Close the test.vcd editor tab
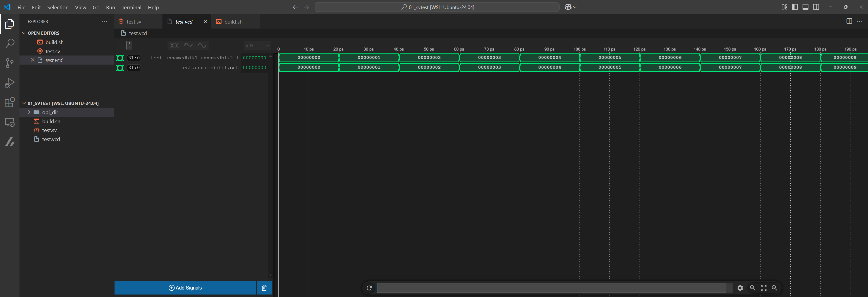The image size is (868, 297). pos(205,21)
